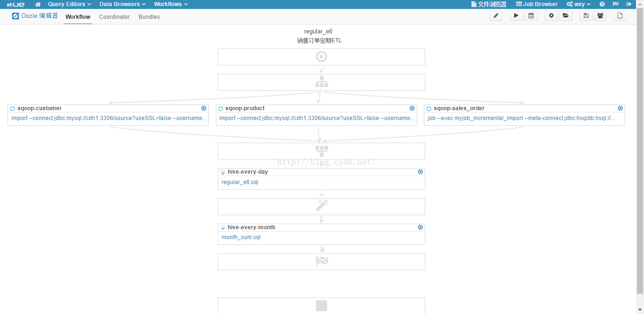The image size is (644, 314).
Task: Run the hive-every-month action play icon
Action: click(x=421, y=227)
